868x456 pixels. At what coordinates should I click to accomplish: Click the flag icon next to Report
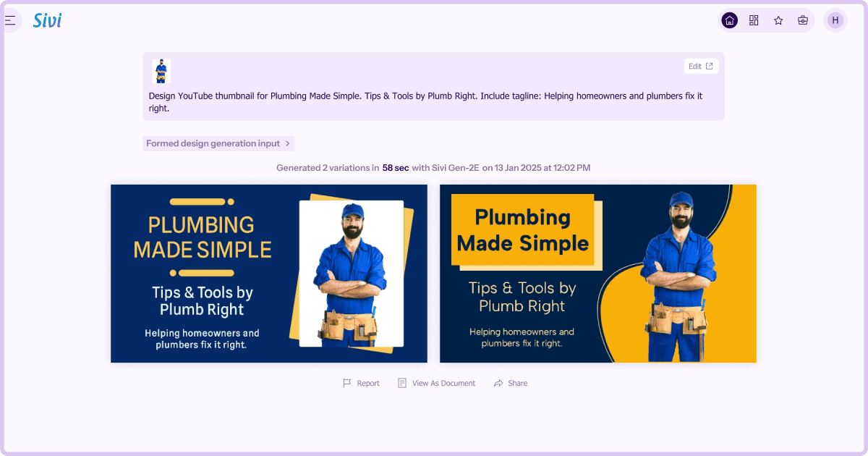pos(346,383)
